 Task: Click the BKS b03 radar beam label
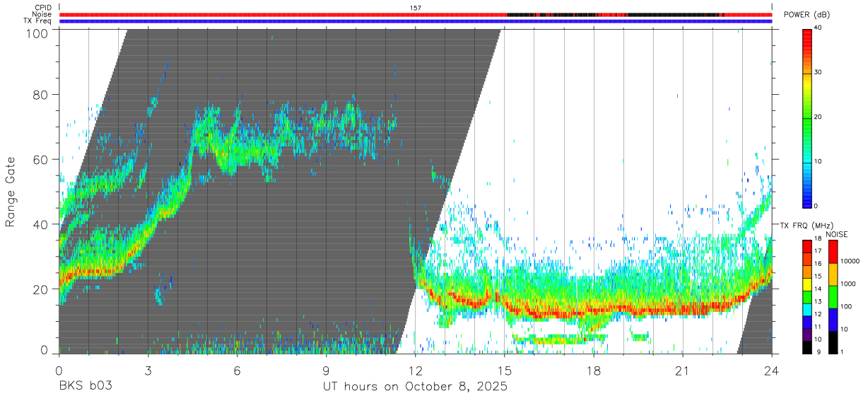pyautogui.click(x=85, y=386)
